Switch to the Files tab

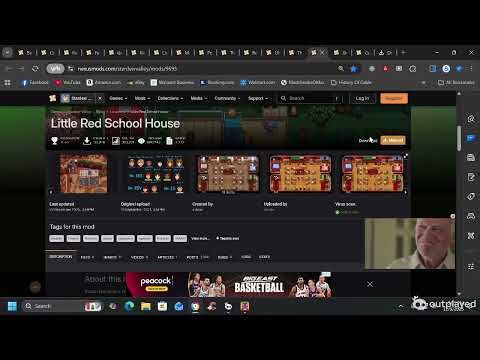tap(87, 257)
